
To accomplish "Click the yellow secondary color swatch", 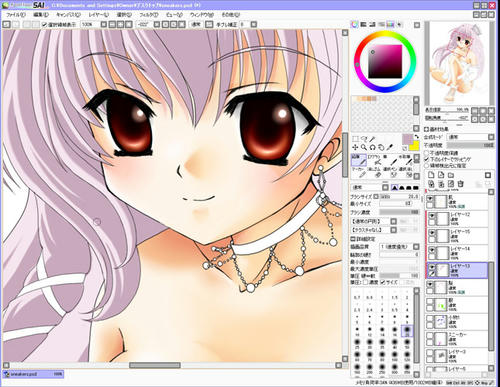I will point(414,146).
